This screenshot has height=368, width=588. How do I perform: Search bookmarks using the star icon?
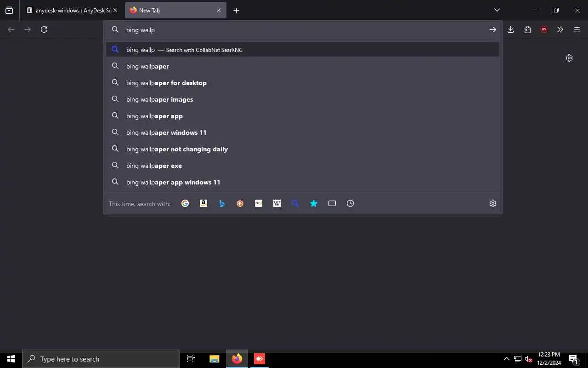tap(314, 203)
